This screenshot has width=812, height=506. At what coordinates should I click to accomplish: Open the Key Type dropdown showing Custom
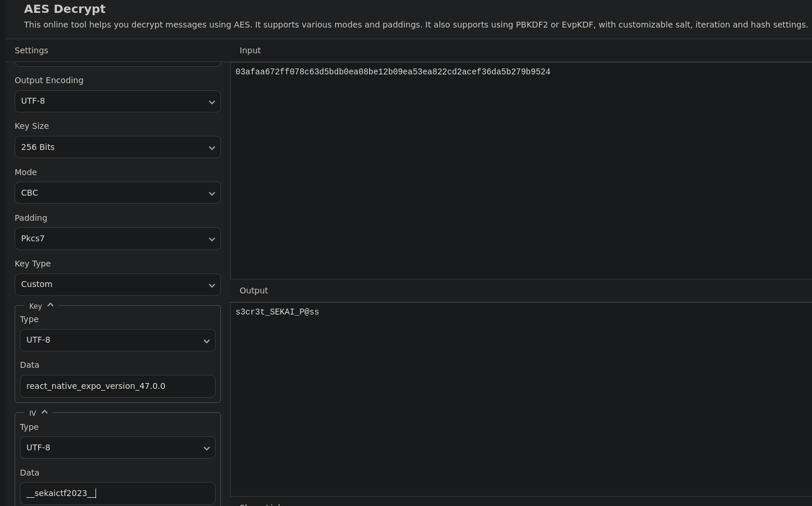pos(117,284)
